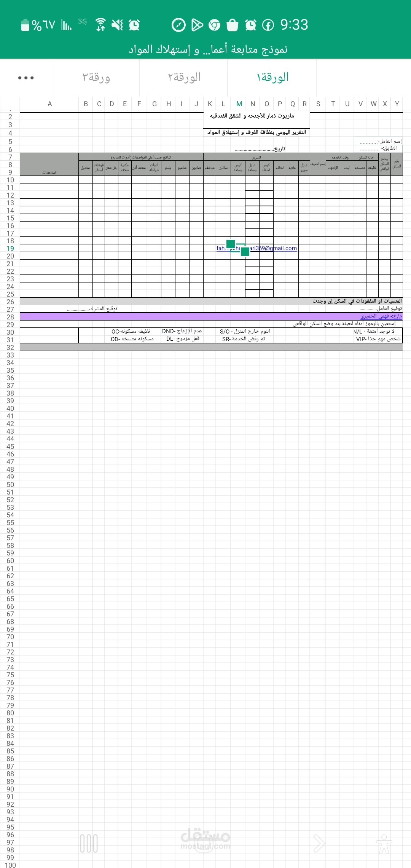The image size is (411, 868).
Task: Tap the accessibility figure icon
Action: click(384, 844)
